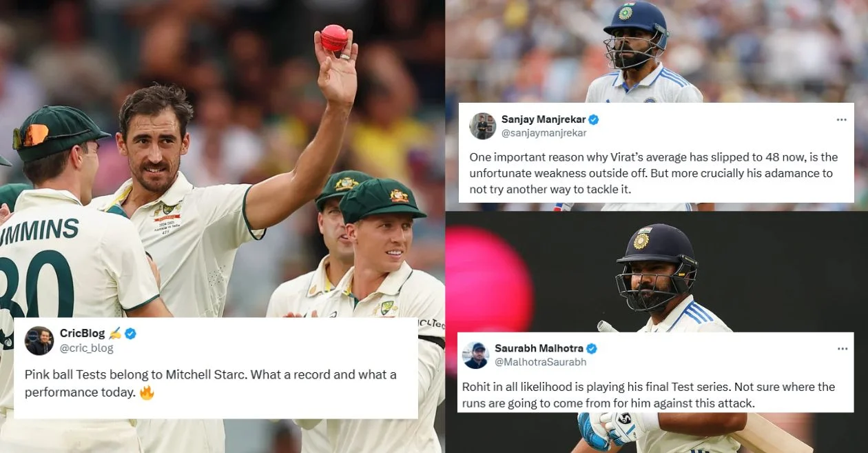Open CricBlog profile avatar

[39, 341]
